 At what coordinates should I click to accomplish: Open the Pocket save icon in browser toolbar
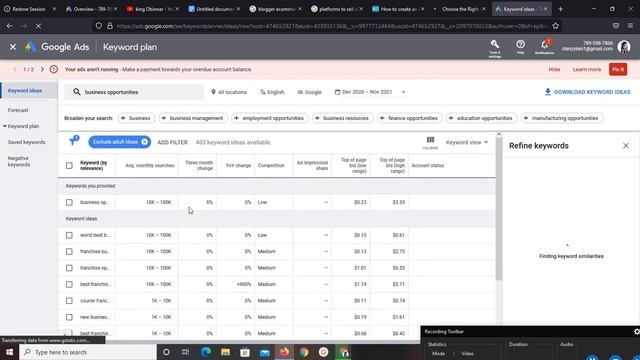616,26
